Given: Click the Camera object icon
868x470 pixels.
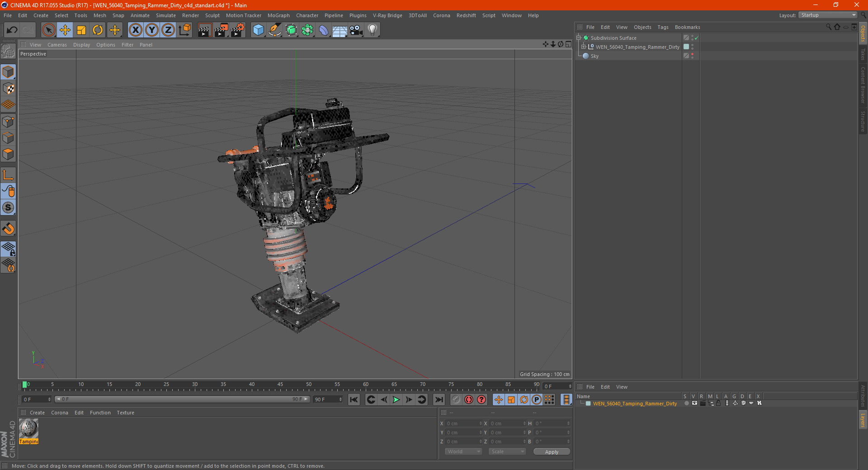Looking at the screenshot, I should pos(356,30).
